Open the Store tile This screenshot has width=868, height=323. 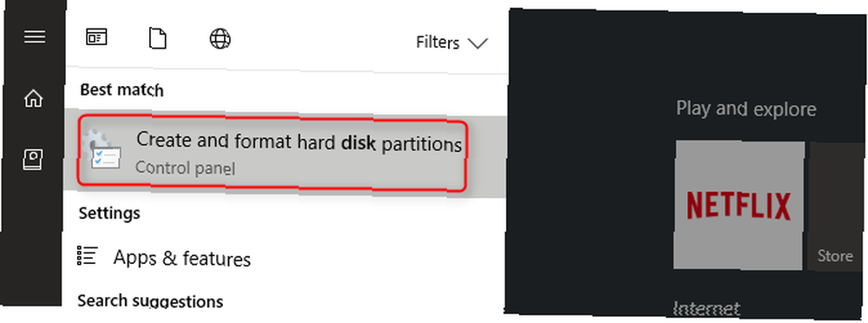click(835, 206)
